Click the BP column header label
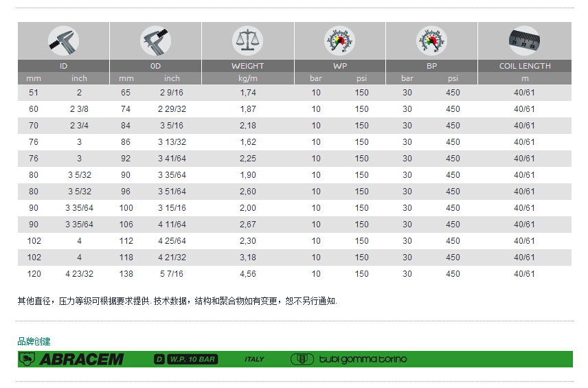This screenshot has height=388, width=588. [x=431, y=66]
